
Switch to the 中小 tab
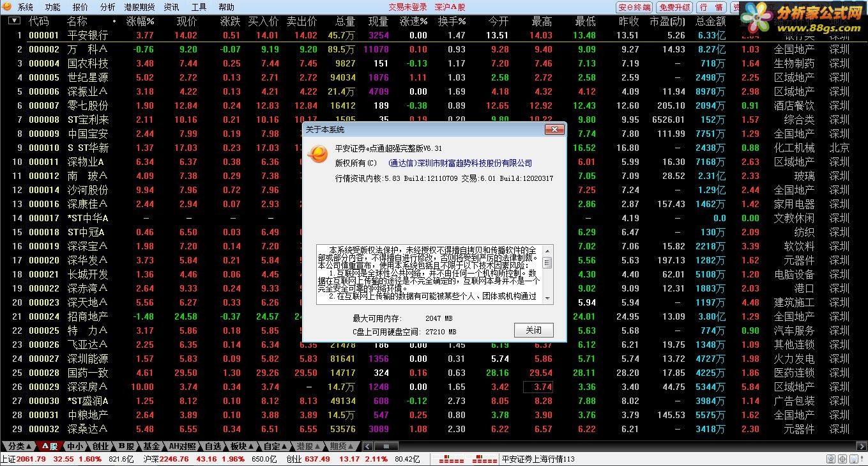point(75,446)
